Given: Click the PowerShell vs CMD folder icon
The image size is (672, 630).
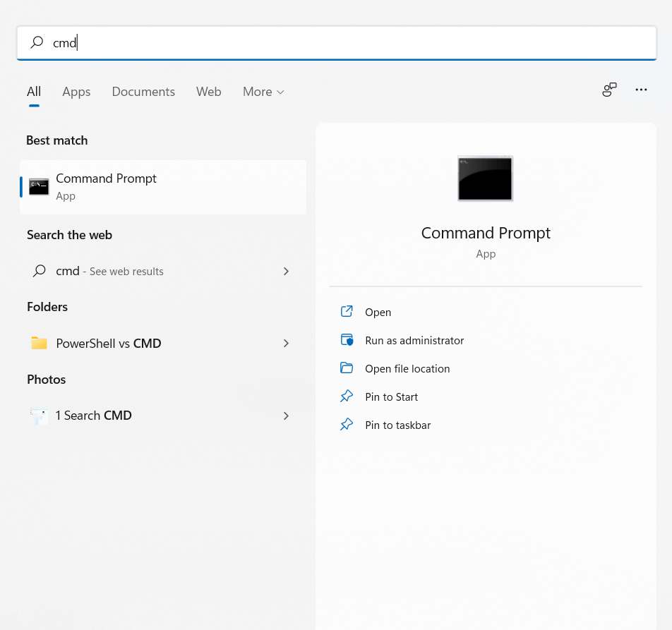Looking at the screenshot, I should (x=38, y=344).
